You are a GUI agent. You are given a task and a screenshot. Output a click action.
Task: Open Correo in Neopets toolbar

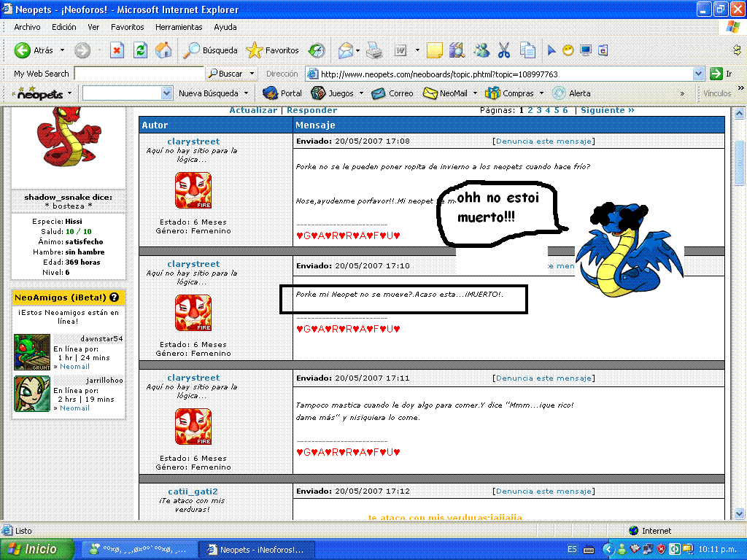click(392, 93)
